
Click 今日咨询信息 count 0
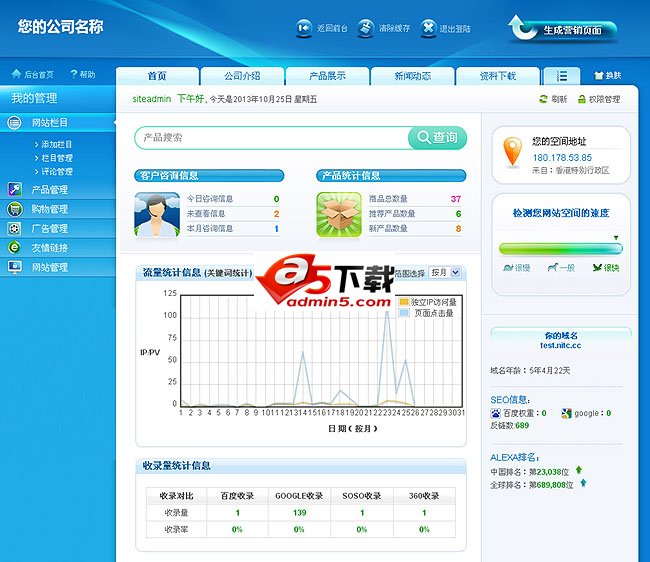(276, 199)
